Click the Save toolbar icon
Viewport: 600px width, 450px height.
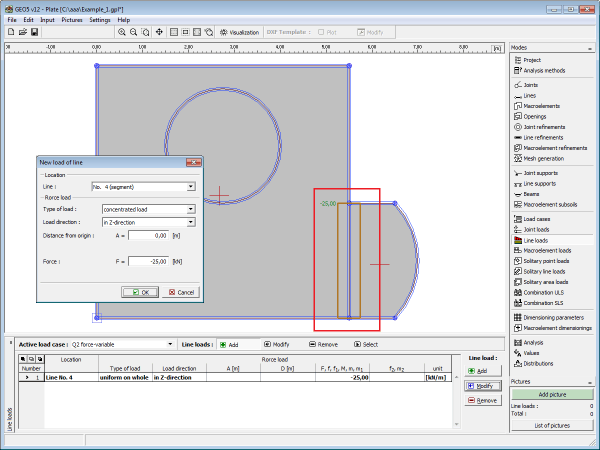pyautogui.click(x=34, y=32)
